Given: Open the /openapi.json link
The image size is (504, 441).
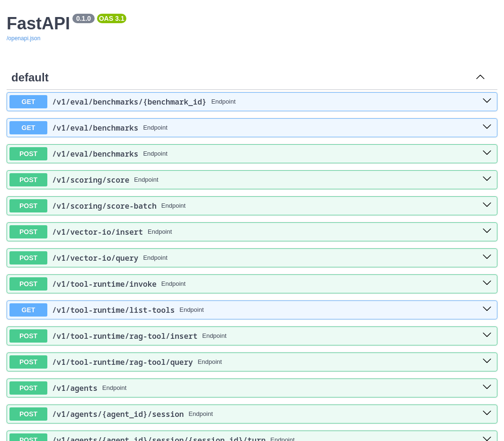Looking at the screenshot, I should click(x=23, y=38).
